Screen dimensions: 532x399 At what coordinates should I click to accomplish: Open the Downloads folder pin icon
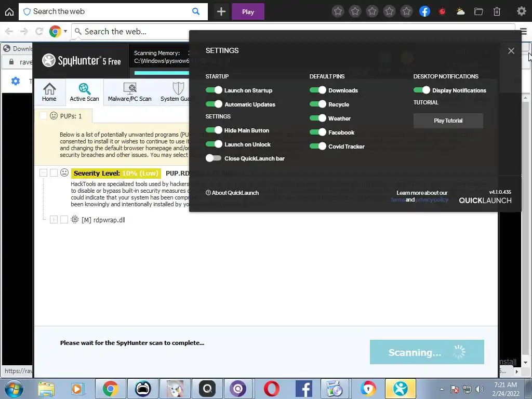click(478, 11)
